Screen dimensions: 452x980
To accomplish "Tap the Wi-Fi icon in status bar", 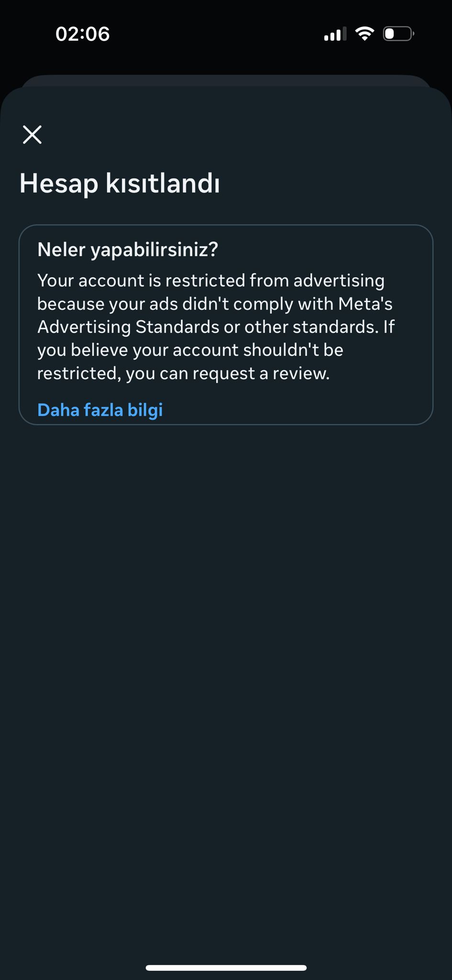I will point(364,33).
